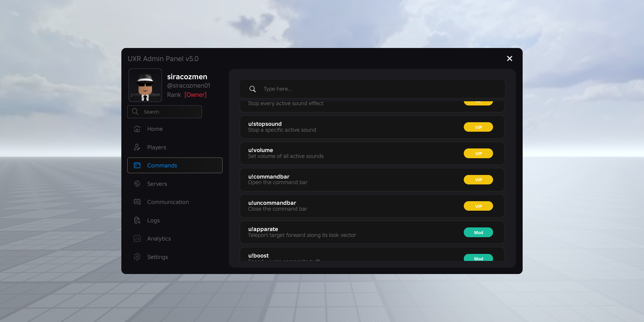Click the Mod badge on u!apparate
The image size is (644, 322).
(478, 232)
